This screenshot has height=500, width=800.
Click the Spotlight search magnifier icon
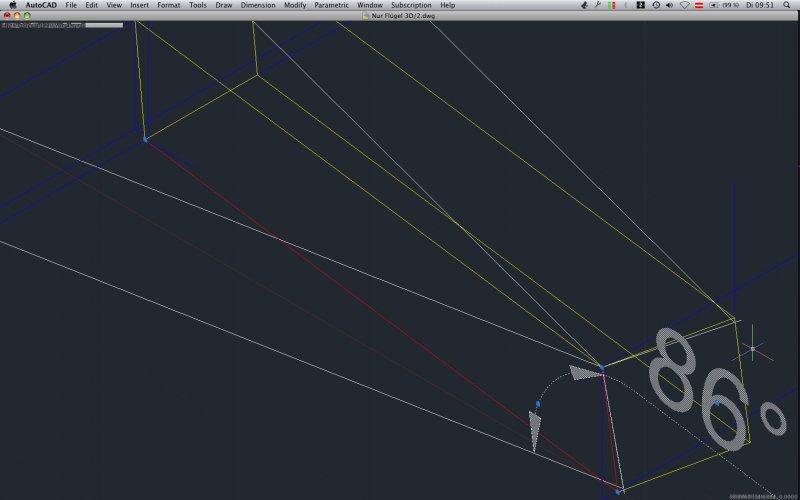click(787, 5)
